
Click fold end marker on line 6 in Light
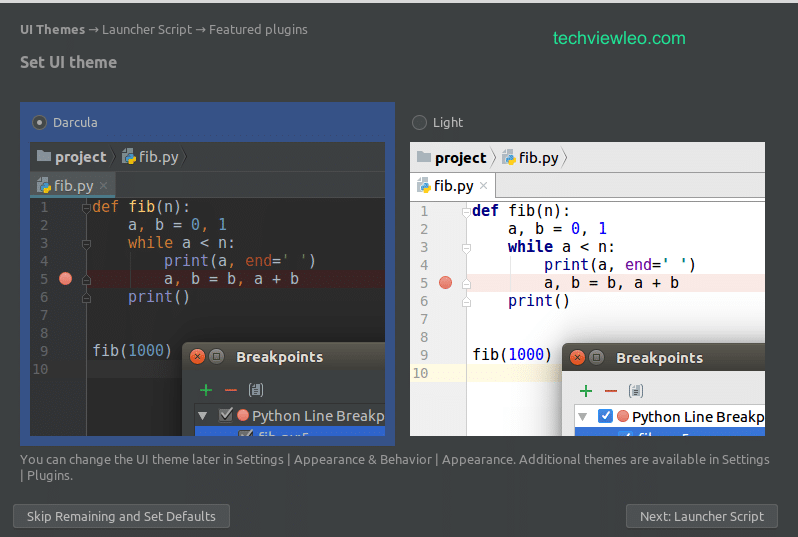click(466, 301)
